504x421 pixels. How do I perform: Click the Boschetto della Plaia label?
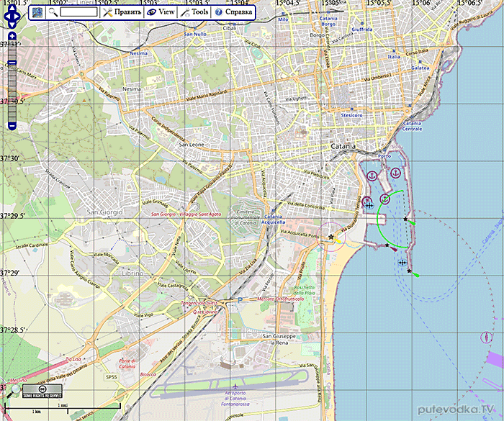tap(303, 290)
